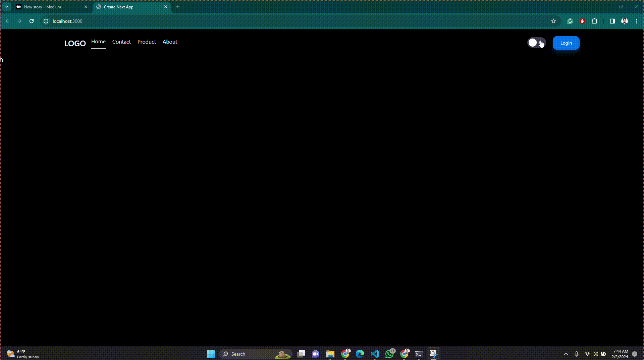Open the Extensions puzzle menu
The height and width of the screenshot is (360, 644).
coord(595,21)
